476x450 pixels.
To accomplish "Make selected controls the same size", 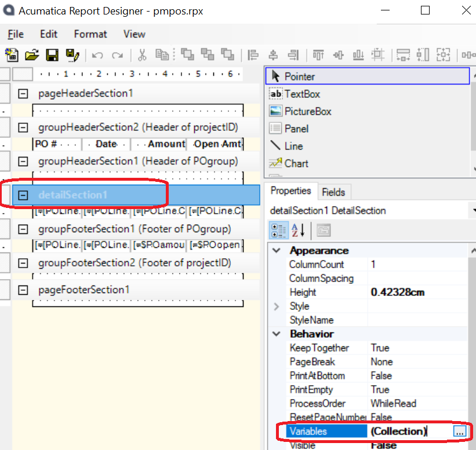I will click(x=443, y=55).
